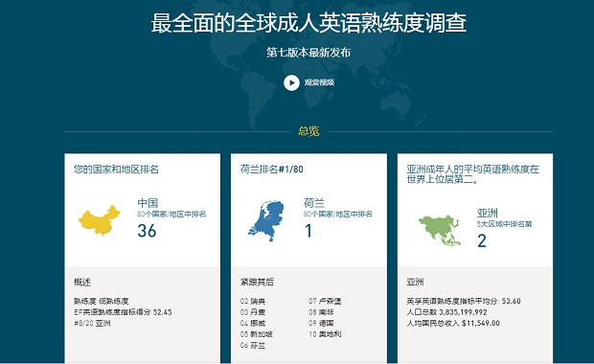Select 08 南非 in the ranking list
Screen dimensions: 594x364
pyautogui.click(x=321, y=312)
